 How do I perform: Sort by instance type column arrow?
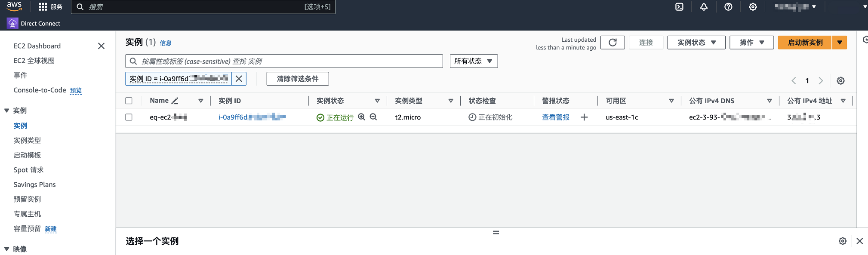451,101
